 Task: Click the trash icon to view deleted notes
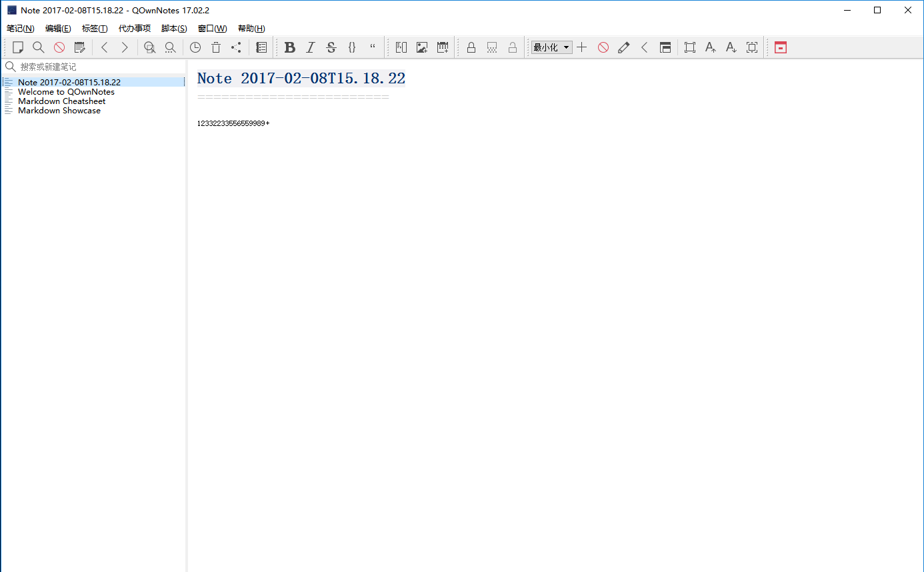coord(216,47)
